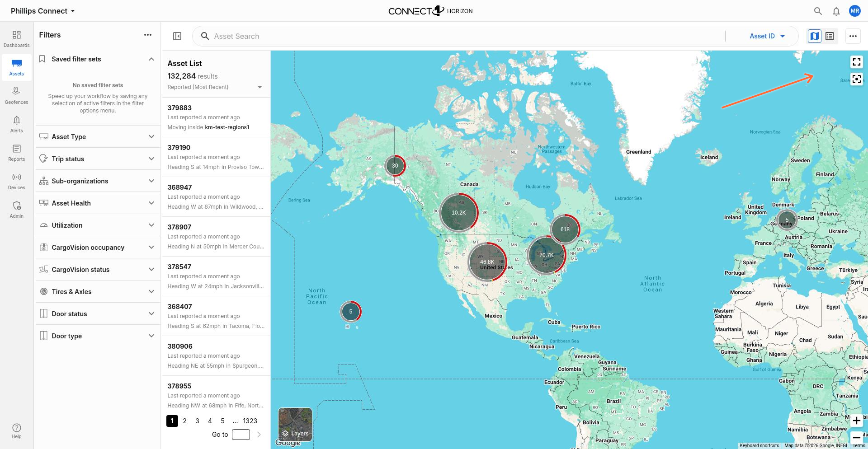
Task: Click the 30 cluster in Alaska
Action: point(395,166)
